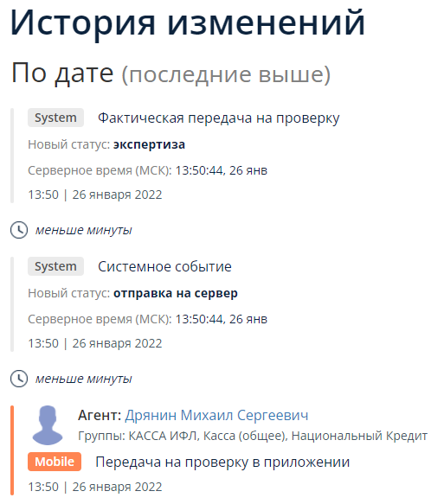
Task: Select the Фактическая передача на проверку event title
Action: 219,118
